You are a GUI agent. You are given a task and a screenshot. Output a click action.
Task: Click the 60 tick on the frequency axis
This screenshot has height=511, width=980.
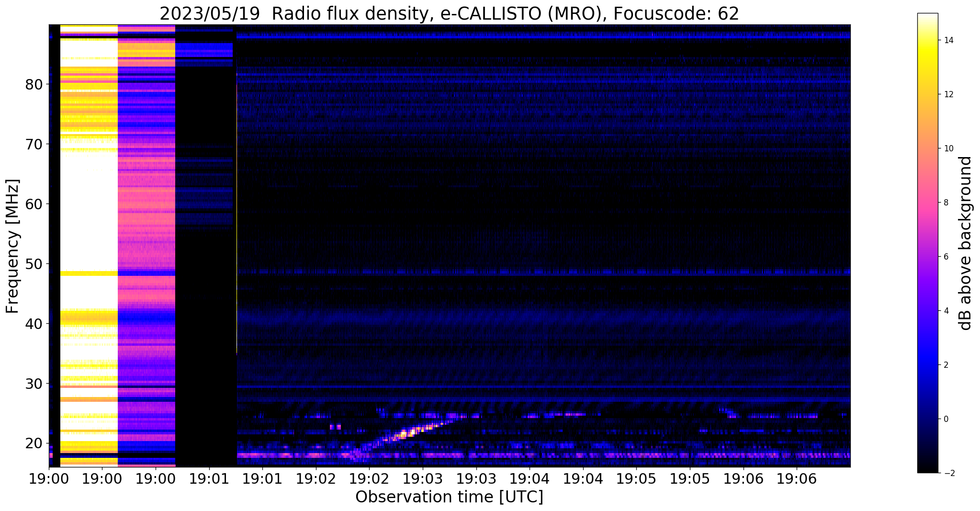pos(34,204)
